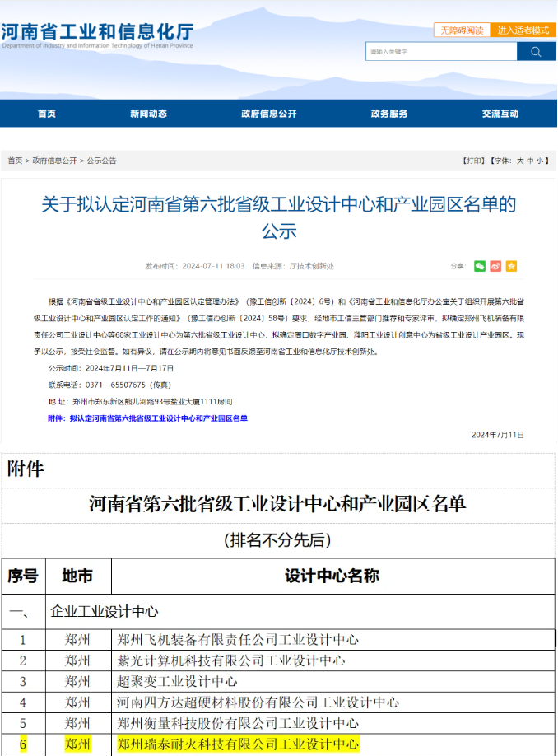Click the search magnifier button

[x=536, y=51]
